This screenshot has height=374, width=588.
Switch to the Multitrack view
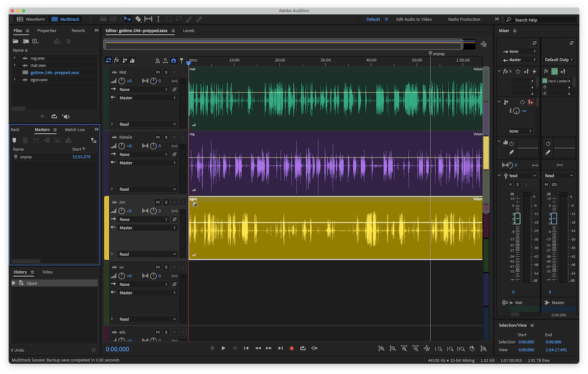click(x=65, y=19)
